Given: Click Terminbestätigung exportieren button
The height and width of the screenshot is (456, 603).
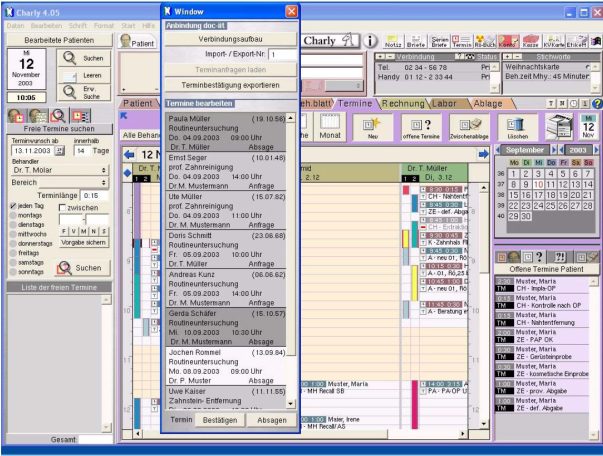Looking at the screenshot, I should 231,85.
